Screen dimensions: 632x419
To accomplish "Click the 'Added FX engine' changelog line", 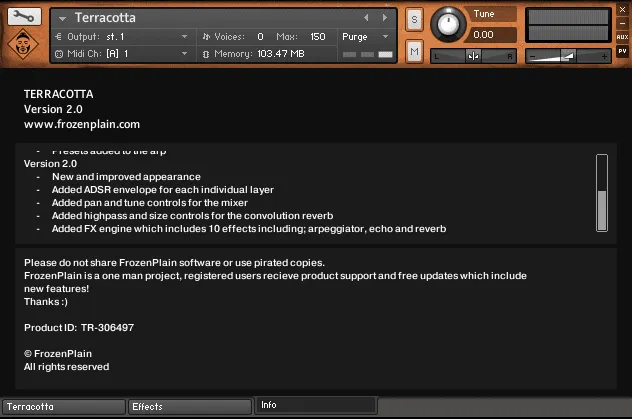I will (x=249, y=228).
